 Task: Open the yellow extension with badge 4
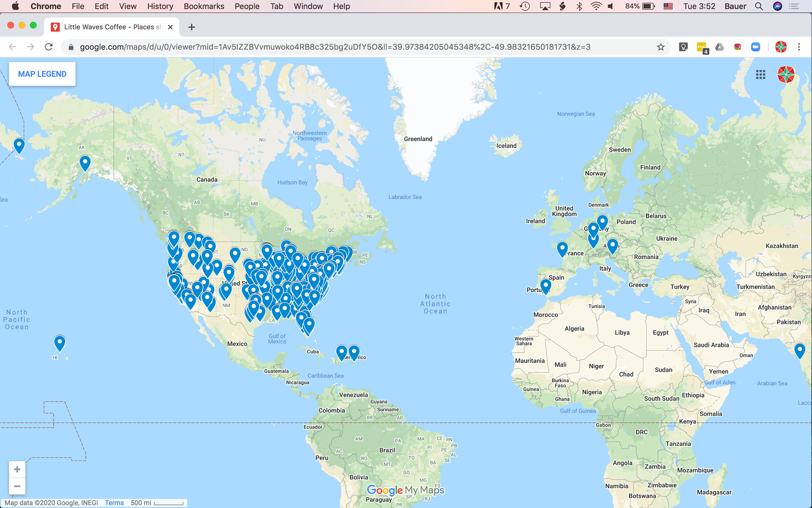point(702,48)
